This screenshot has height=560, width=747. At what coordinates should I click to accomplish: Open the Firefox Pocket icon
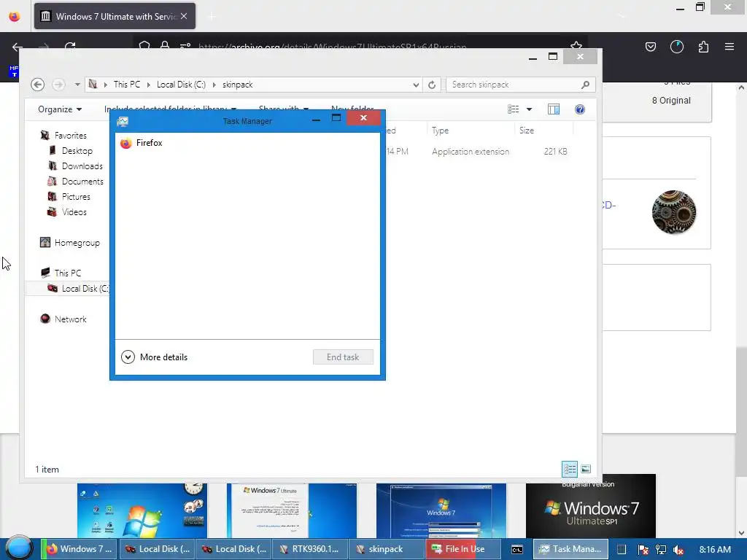[x=650, y=47]
